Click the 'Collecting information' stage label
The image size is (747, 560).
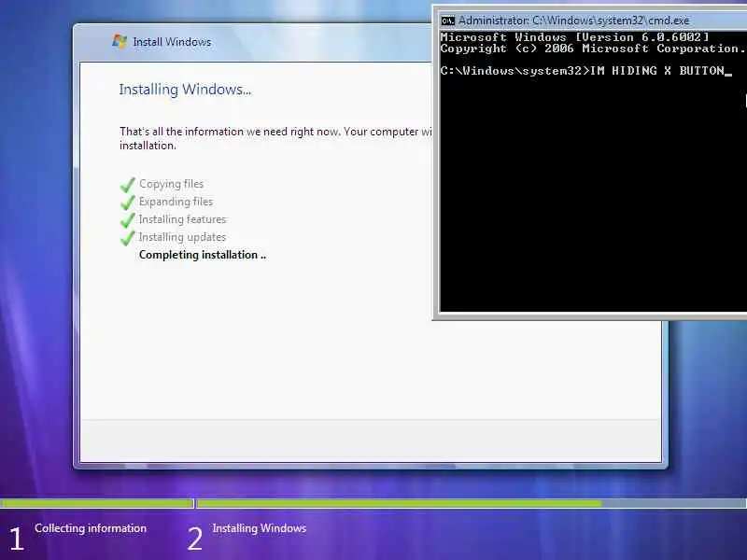91,528
